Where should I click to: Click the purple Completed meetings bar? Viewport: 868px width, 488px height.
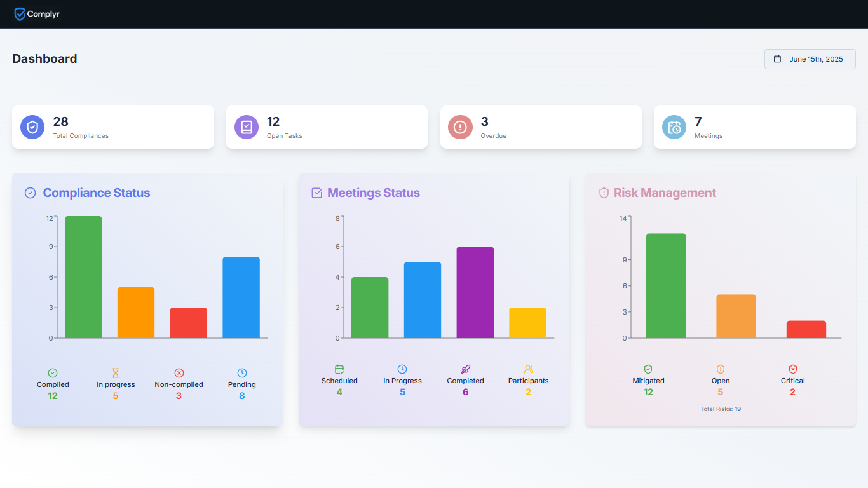pos(475,292)
